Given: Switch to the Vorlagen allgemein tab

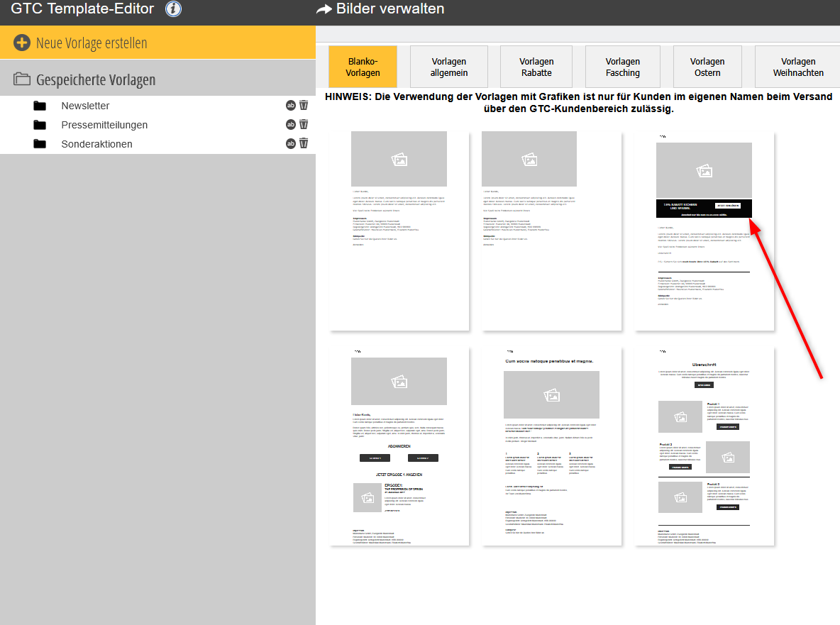Looking at the screenshot, I should click(448, 66).
